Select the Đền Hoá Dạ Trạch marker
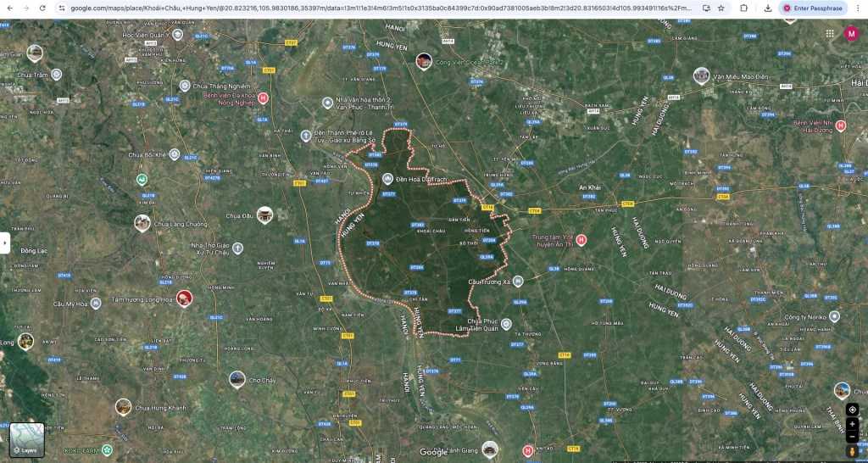The height and width of the screenshot is (463, 868). [387, 179]
